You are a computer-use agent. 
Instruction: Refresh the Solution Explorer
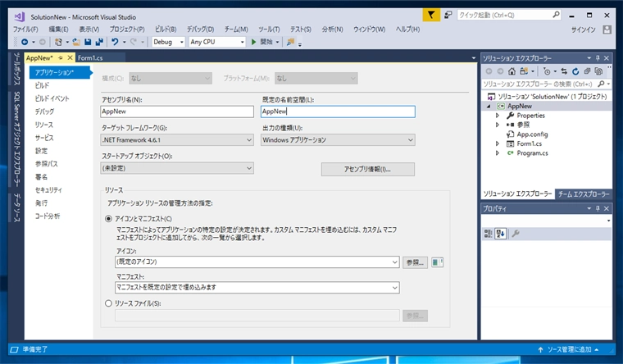click(x=575, y=71)
